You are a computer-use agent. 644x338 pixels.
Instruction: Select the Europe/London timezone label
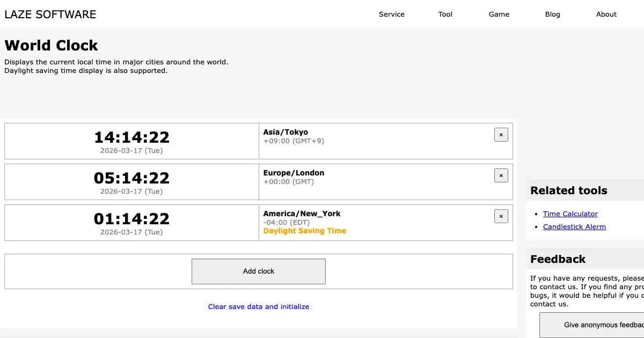[294, 173]
